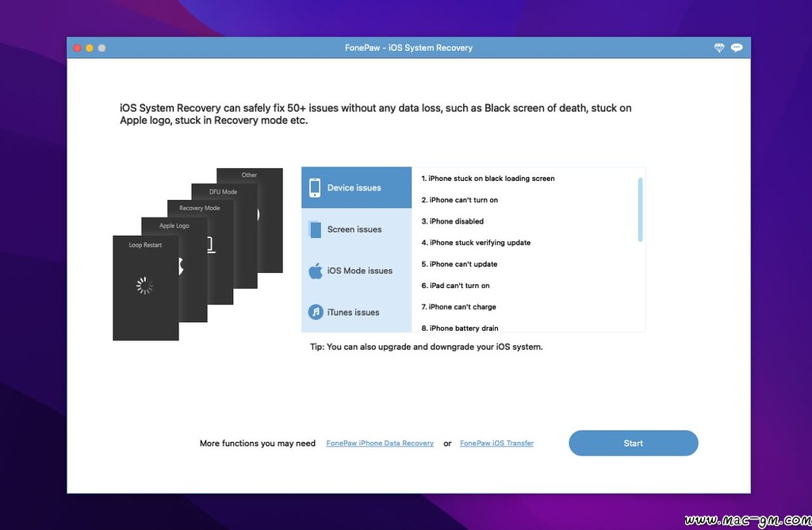
Task: Open the iOS Mode issues tab
Action: (360, 271)
